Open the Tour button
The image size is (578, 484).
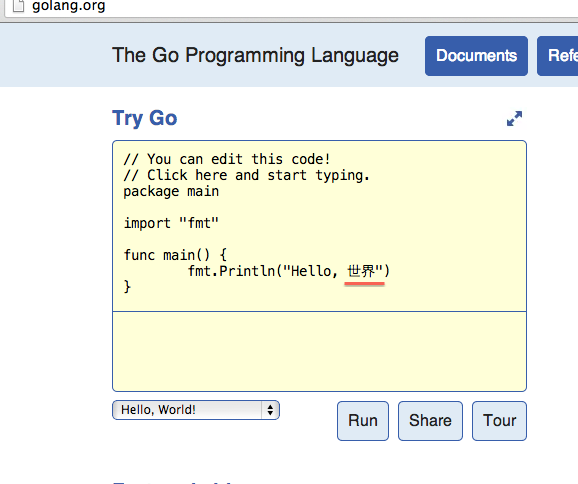coord(499,421)
